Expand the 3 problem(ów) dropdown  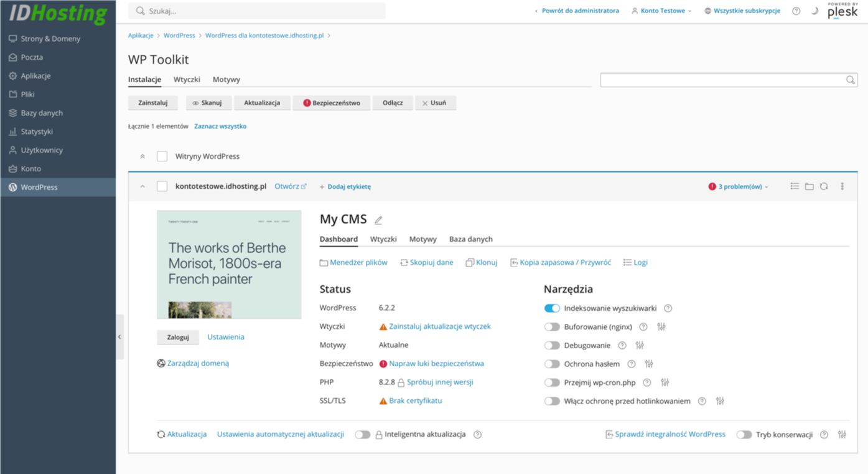click(x=739, y=187)
